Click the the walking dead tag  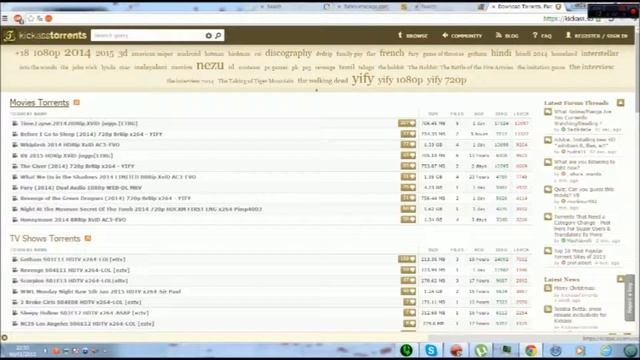point(322,81)
